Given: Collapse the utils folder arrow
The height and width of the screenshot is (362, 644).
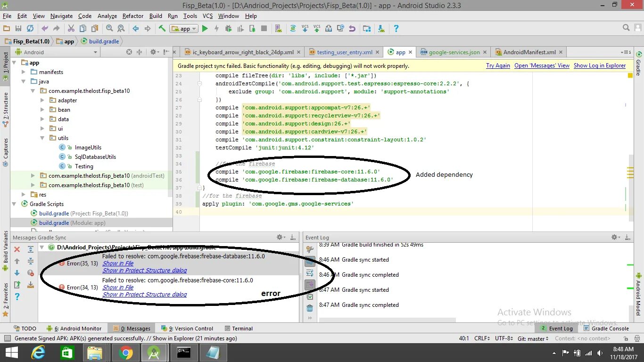Looking at the screenshot, I should (x=42, y=138).
